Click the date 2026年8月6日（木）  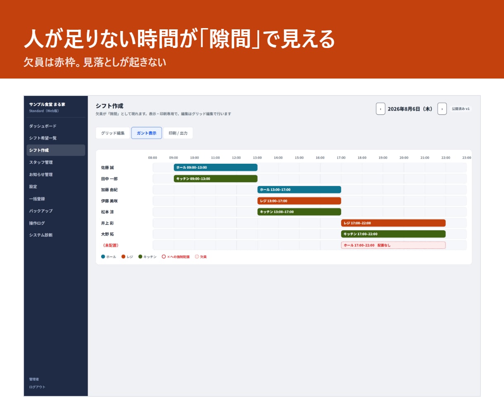[x=411, y=109]
